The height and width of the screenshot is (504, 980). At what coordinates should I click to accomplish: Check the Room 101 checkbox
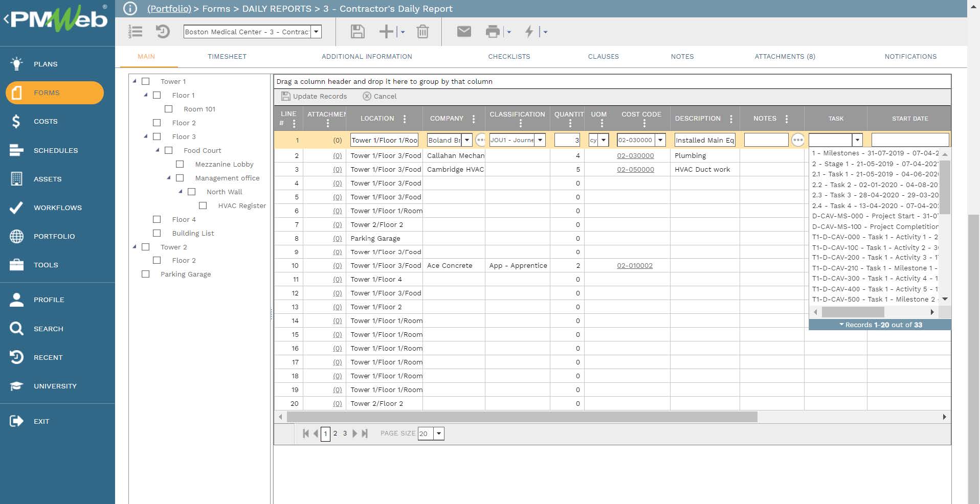169,109
